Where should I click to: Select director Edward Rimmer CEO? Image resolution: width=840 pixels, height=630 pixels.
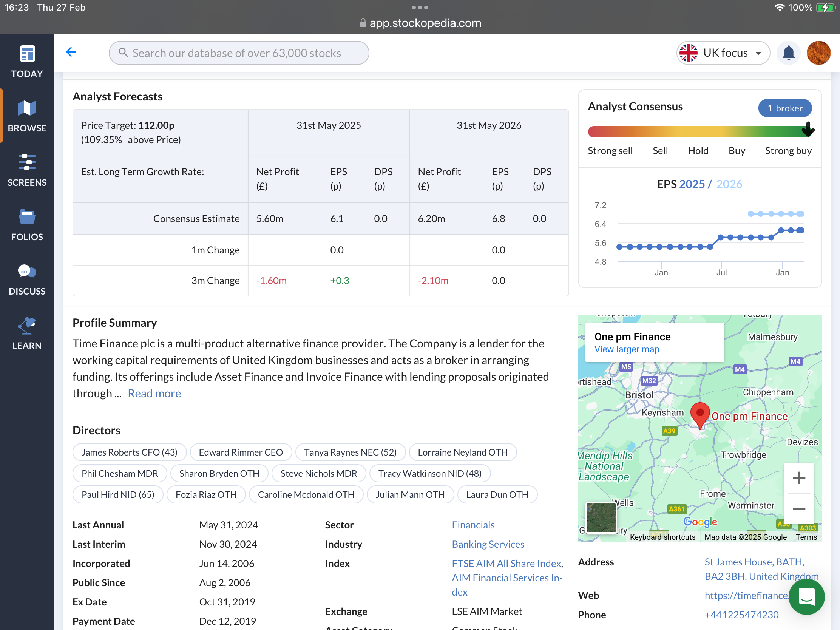coord(241,452)
